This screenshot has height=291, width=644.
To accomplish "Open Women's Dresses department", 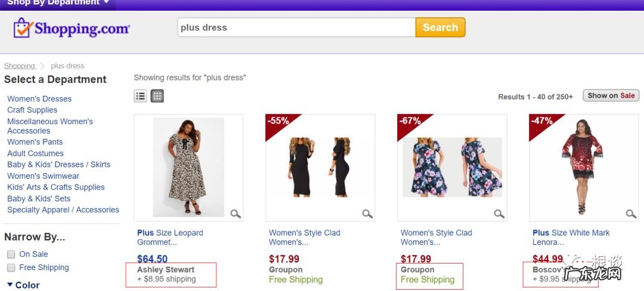I will pos(39,99).
